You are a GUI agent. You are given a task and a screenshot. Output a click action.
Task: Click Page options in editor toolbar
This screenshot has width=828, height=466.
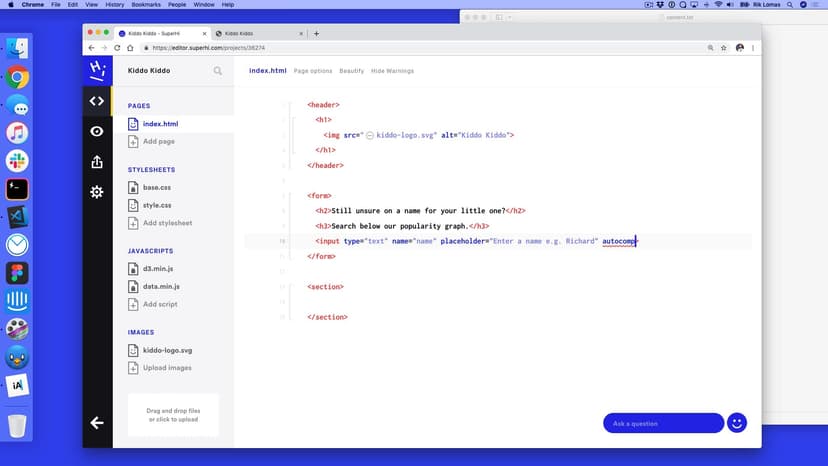tap(313, 71)
